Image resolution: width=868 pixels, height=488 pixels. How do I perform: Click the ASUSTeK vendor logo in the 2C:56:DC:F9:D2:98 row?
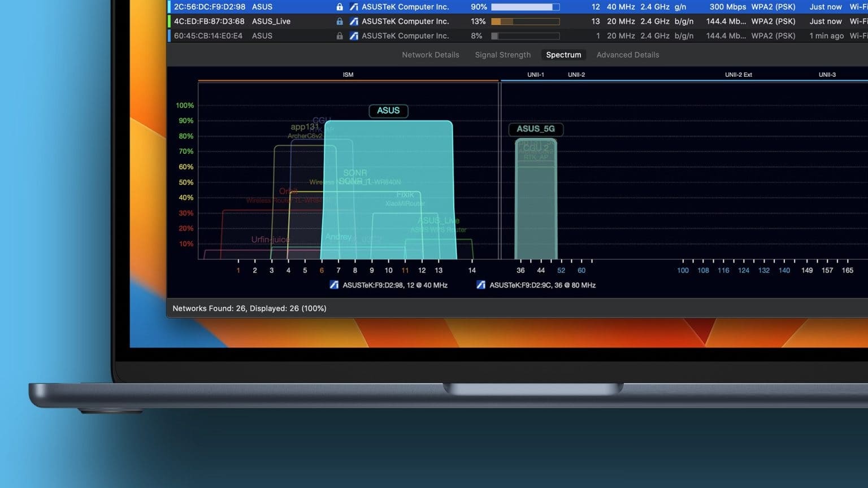coord(354,7)
